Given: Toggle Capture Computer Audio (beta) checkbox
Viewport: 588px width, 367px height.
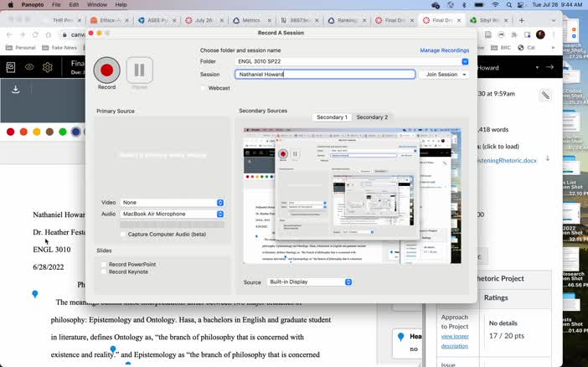Looking at the screenshot, I should (123, 235).
